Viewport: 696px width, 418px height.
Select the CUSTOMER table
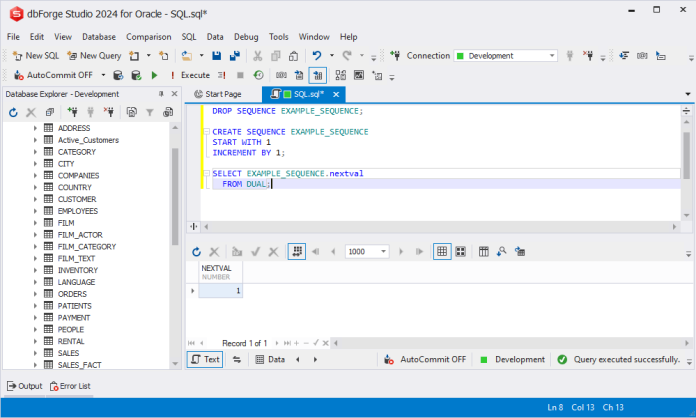pos(77,199)
